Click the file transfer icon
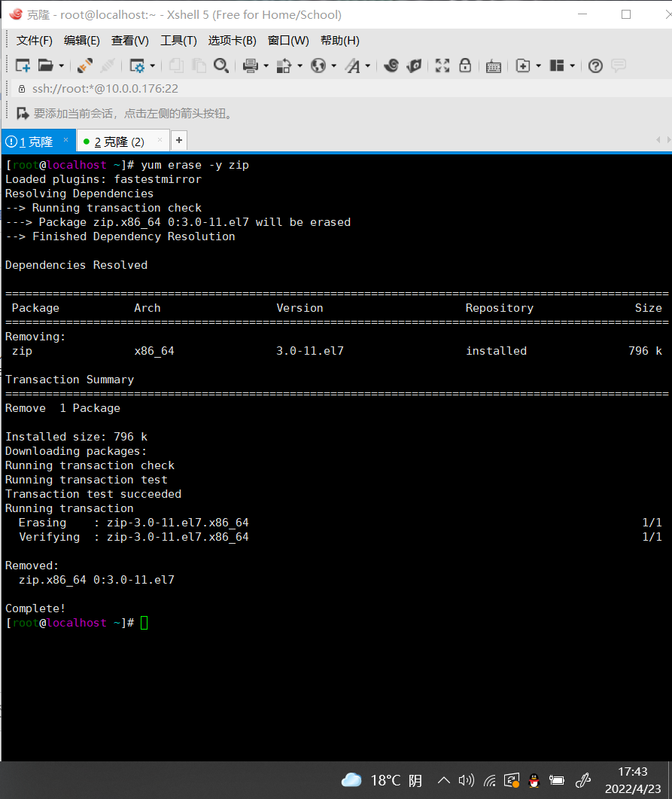Image resolution: width=672 pixels, height=799 pixels. click(284, 66)
